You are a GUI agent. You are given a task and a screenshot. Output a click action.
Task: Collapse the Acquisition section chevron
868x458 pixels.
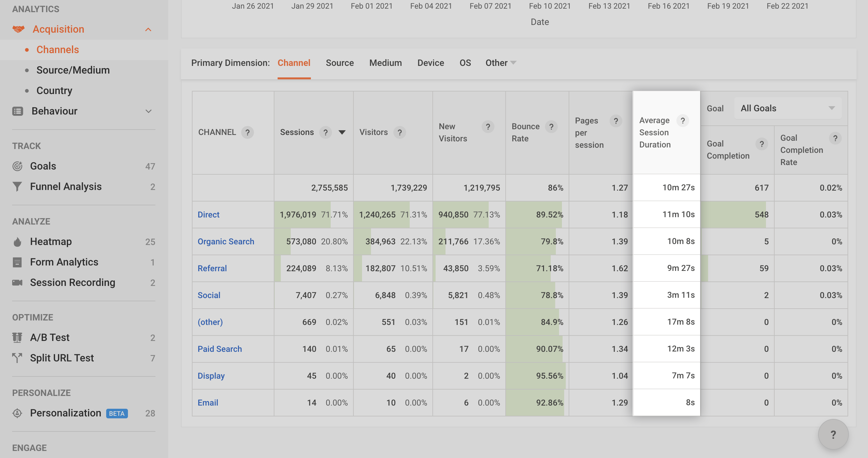point(148,30)
